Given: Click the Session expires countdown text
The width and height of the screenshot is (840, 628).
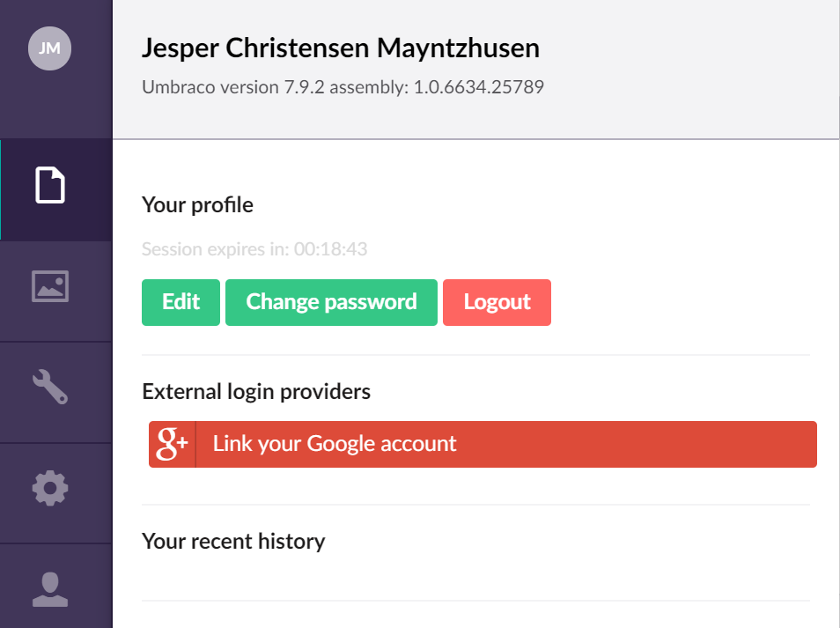Looking at the screenshot, I should (254, 249).
